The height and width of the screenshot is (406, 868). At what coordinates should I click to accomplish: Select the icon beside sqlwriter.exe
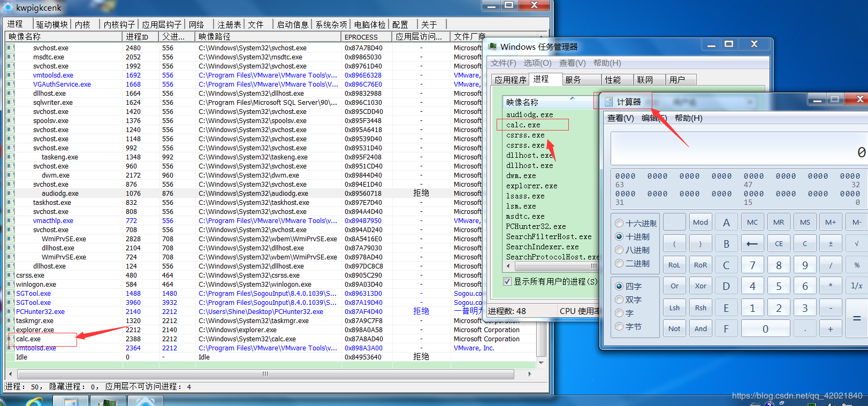tap(10, 103)
